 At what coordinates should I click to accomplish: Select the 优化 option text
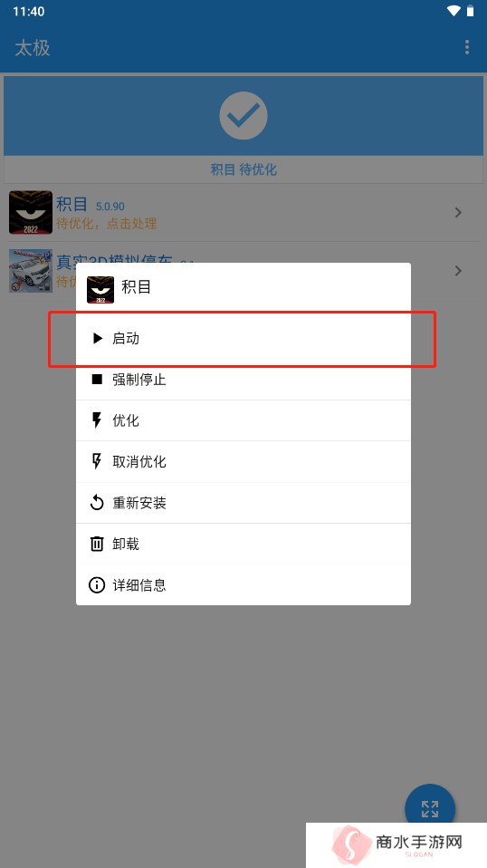tap(126, 420)
